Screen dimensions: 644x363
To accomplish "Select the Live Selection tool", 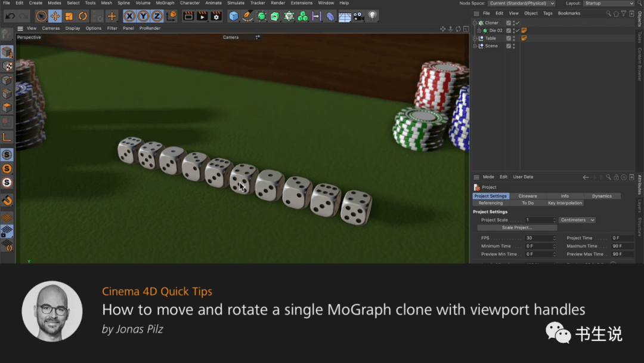I will pyautogui.click(x=41, y=17).
